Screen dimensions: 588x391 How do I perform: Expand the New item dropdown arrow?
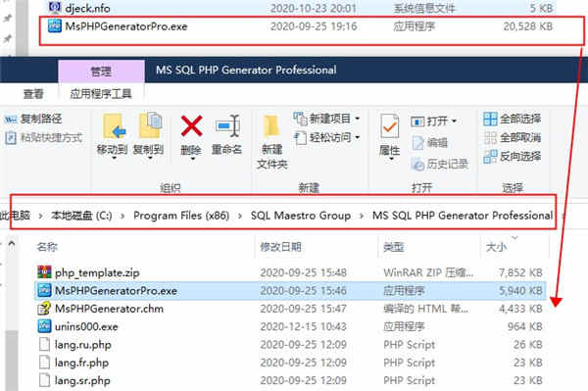click(x=358, y=119)
